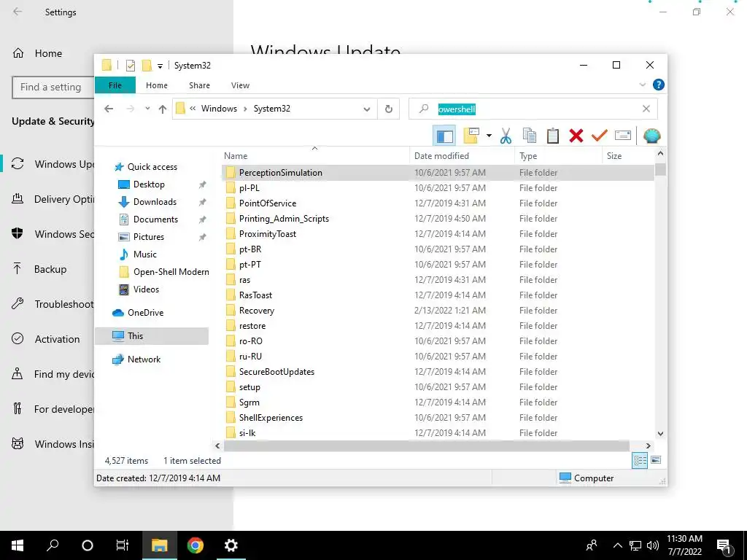Click the folder options toolbar icon
Screen dimensions: 747x560
click(471, 136)
